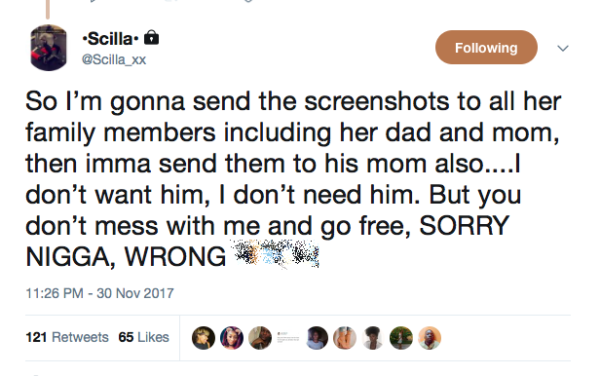Open liker avatar with afro on white background
This screenshot has height=376, width=600.
[373, 338]
